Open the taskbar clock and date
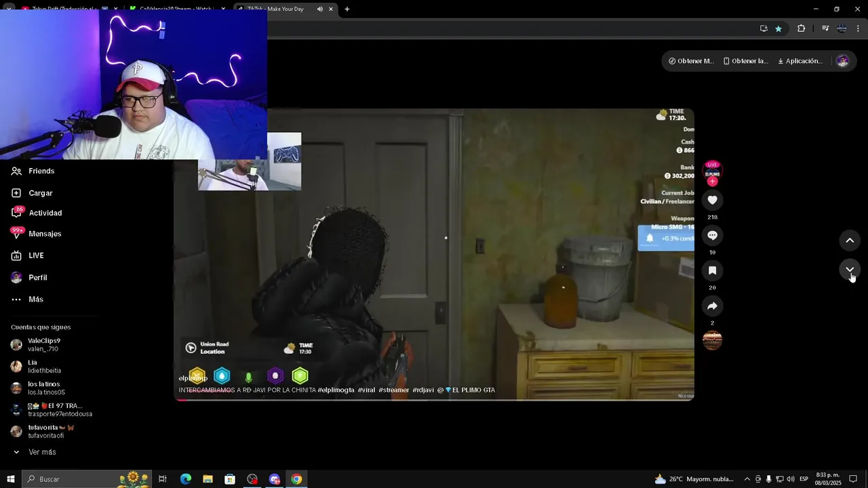 click(x=828, y=479)
